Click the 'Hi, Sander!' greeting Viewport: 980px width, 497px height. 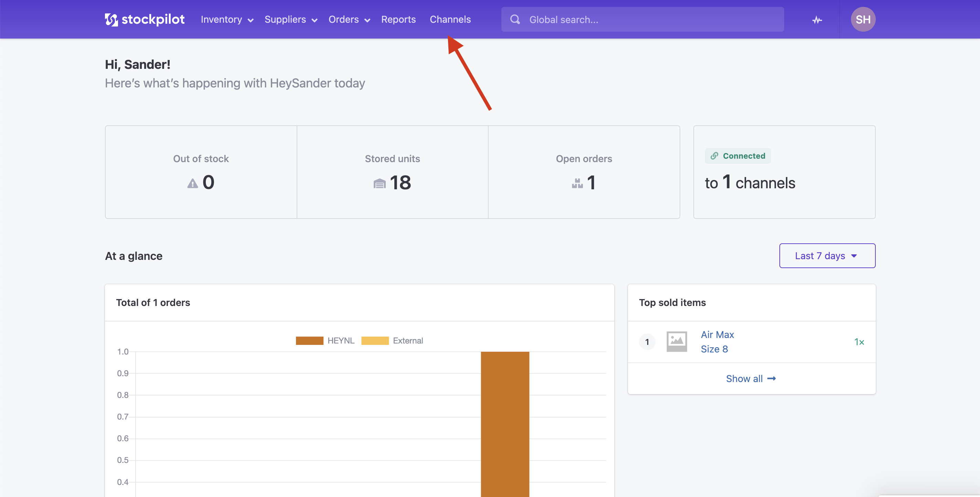click(x=137, y=64)
